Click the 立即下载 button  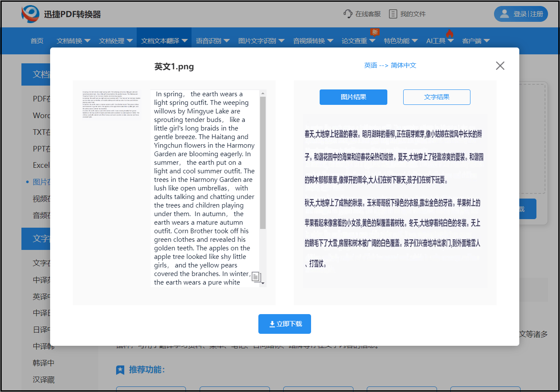[x=284, y=324]
